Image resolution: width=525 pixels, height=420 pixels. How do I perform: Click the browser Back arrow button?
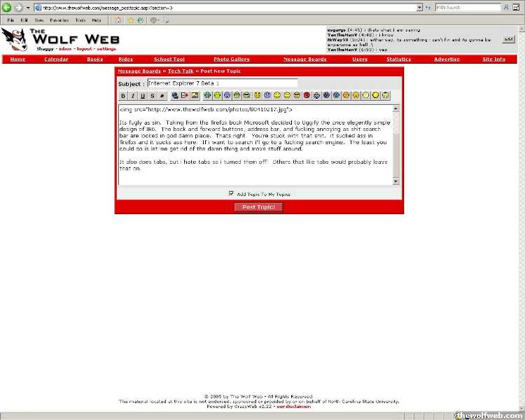click(6, 8)
